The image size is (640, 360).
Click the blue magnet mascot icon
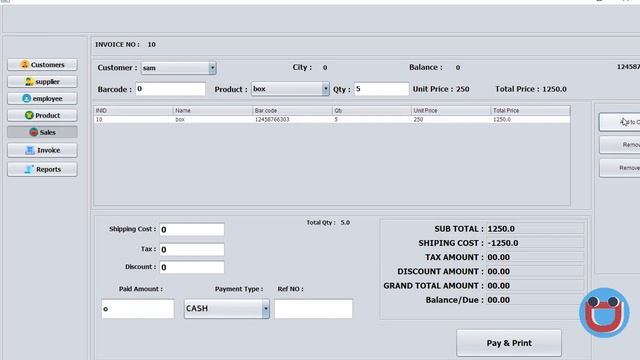click(x=604, y=313)
